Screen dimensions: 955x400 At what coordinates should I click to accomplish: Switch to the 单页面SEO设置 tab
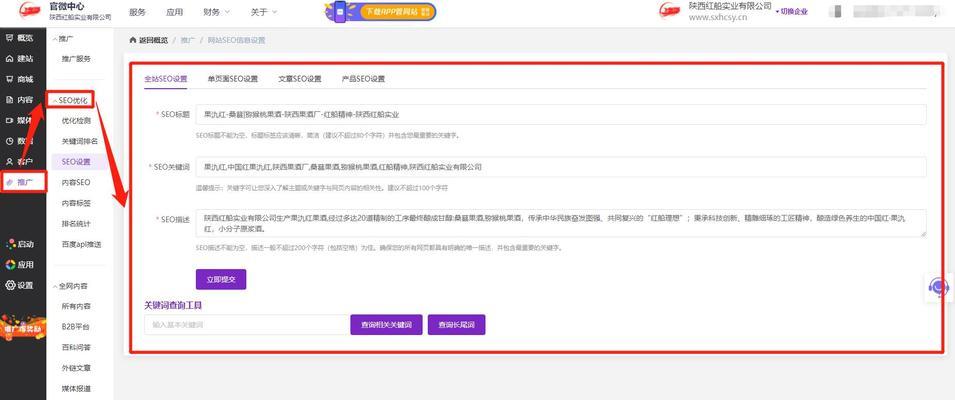tap(233, 79)
